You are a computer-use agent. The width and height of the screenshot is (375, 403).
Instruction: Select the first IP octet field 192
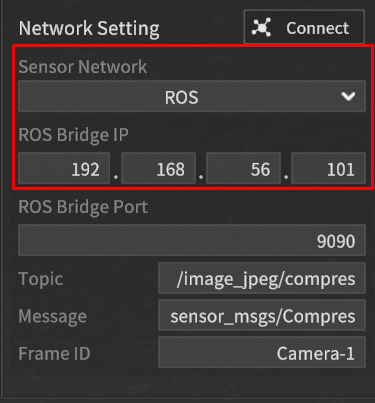[x=64, y=168]
